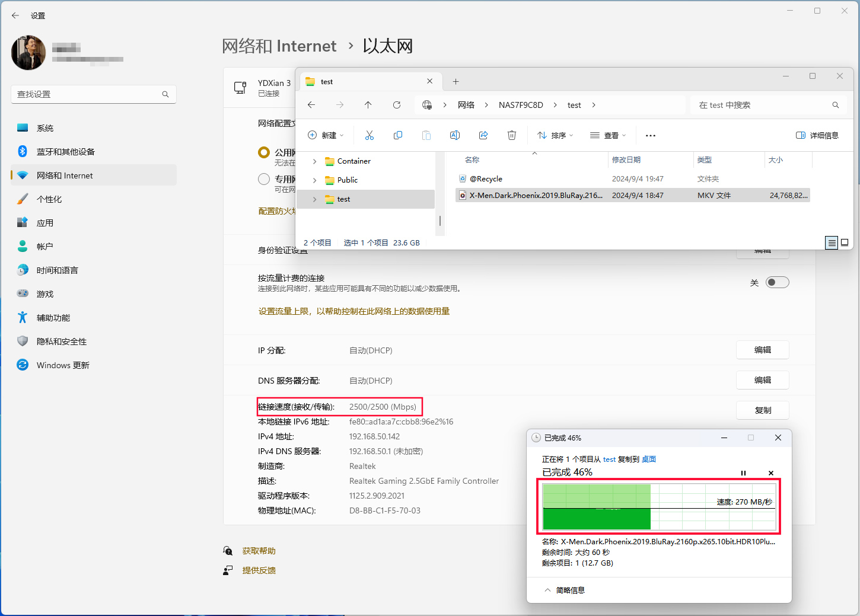Expand the Public folder in tree
This screenshot has width=860, height=616.
click(314, 180)
